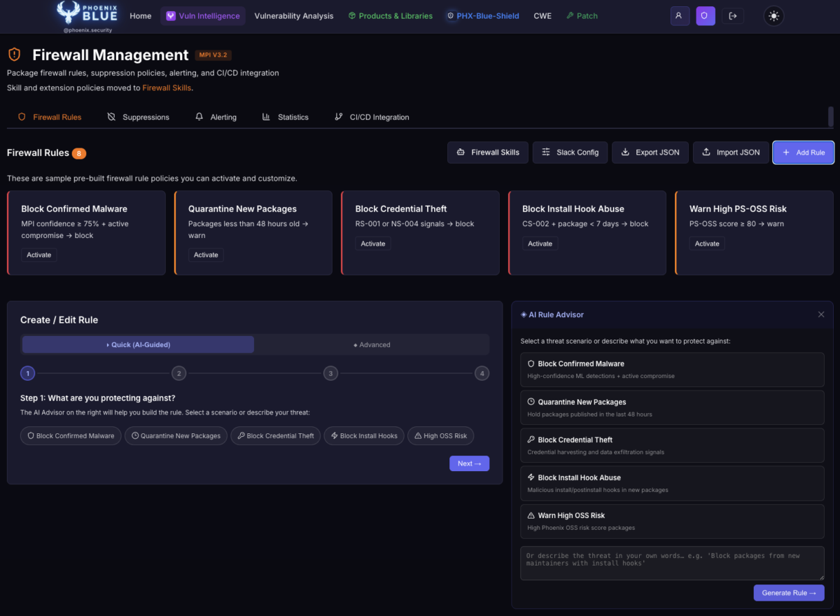Click the Firewall Skills button
Viewport: 840px width, 616px height.
tap(488, 153)
